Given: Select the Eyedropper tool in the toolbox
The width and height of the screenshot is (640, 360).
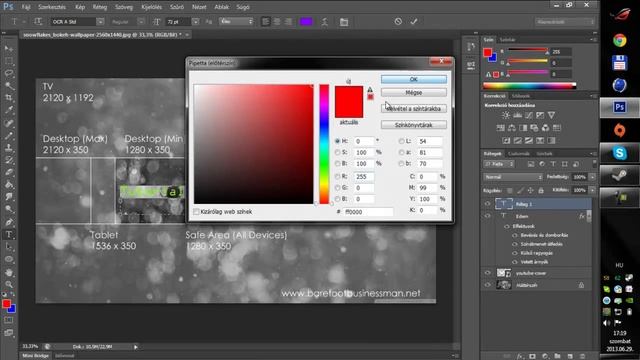Looking at the screenshot, I should 9,110.
